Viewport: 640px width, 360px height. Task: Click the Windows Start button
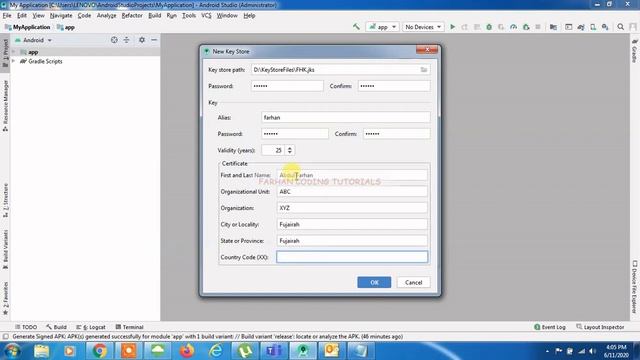[x=12, y=351]
